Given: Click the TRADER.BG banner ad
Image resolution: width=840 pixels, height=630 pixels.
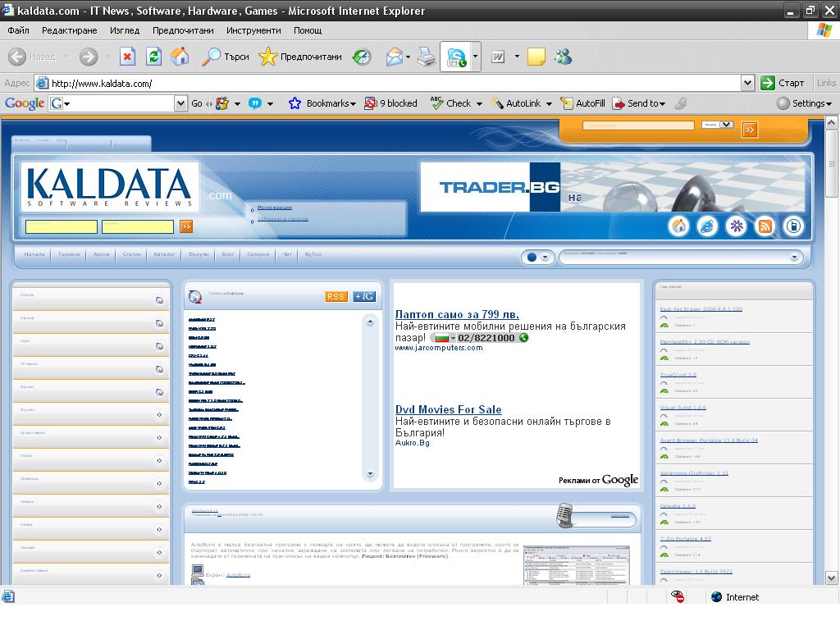Looking at the screenshot, I should [612, 187].
